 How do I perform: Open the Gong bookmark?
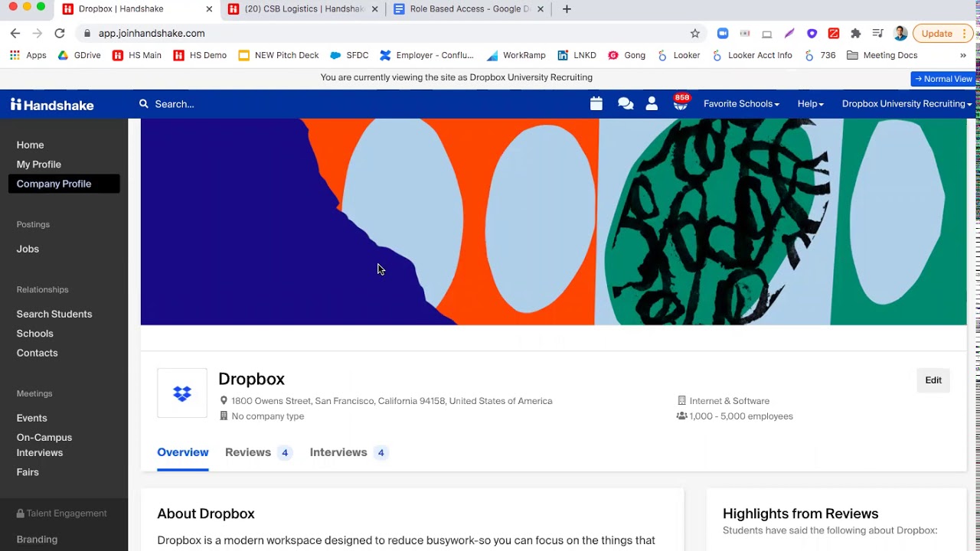[626, 55]
